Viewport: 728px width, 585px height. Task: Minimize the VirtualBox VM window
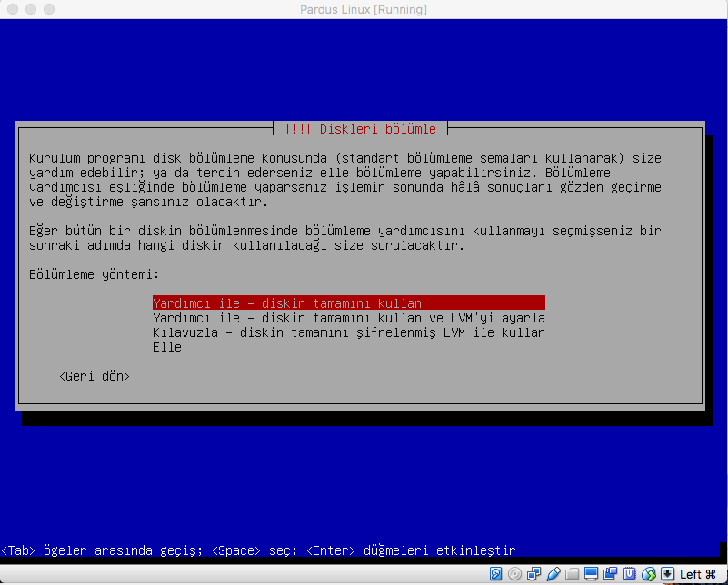30,9
